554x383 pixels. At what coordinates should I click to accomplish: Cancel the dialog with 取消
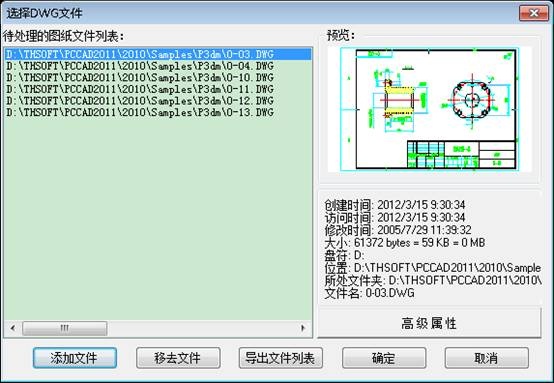(x=487, y=358)
